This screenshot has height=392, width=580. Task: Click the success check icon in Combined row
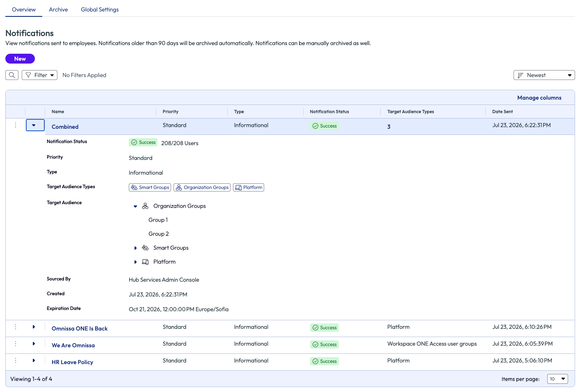pyautogui.click(x=315, y=126)
